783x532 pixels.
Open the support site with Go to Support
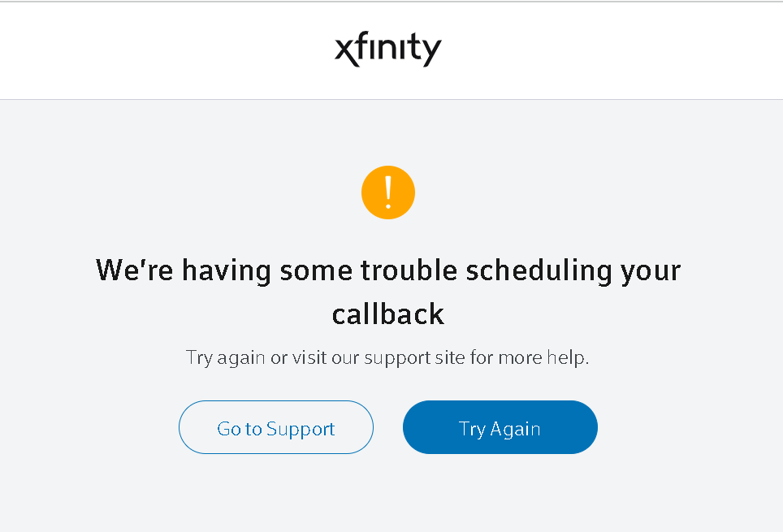click(x=276, y=427)
